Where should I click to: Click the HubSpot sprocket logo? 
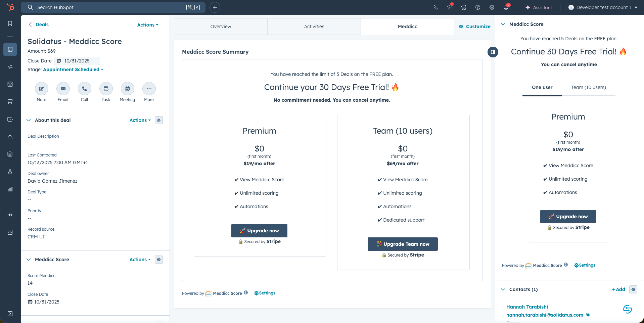10,7
